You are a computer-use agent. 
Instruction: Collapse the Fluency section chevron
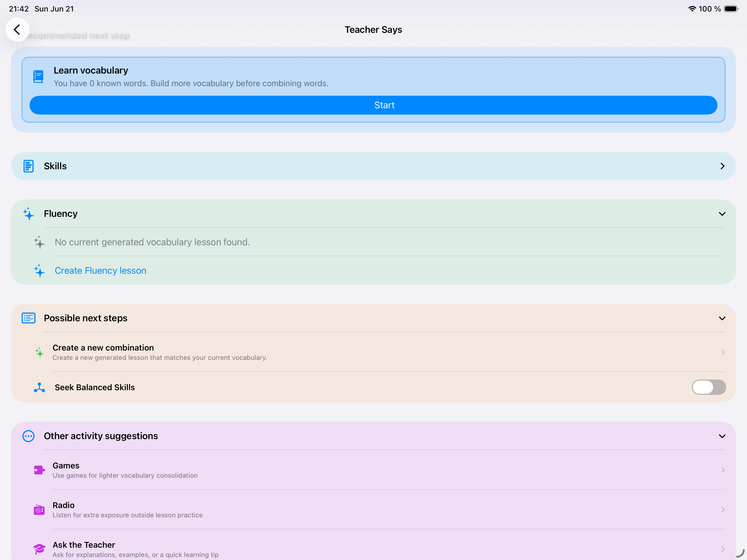[x=722, y=214]
